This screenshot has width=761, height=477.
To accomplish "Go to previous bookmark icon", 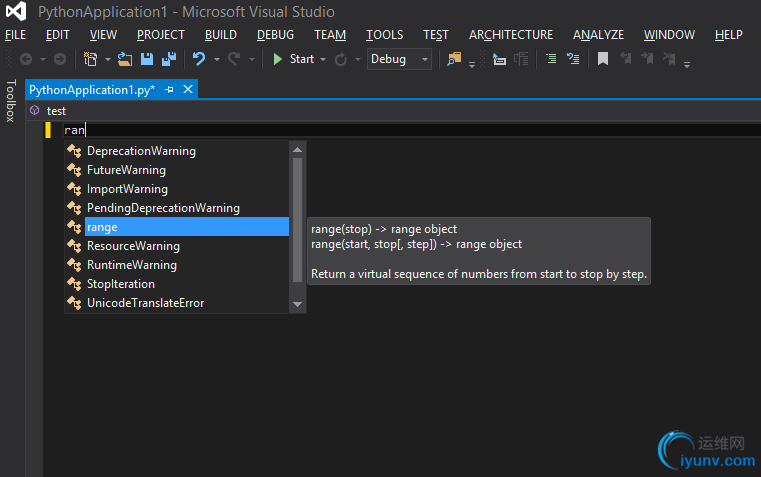I will point(626,59).
